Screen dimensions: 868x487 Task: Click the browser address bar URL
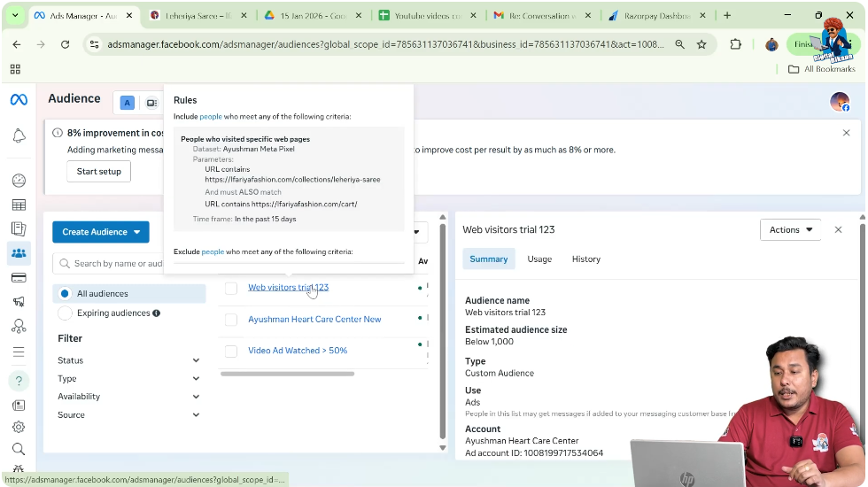coord(385,44)
